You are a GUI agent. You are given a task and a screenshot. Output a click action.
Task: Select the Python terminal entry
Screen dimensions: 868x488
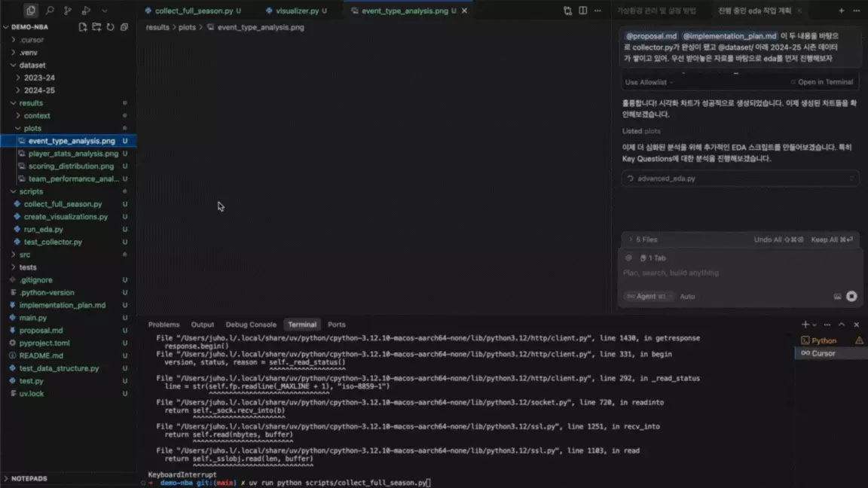pos(824,341)
